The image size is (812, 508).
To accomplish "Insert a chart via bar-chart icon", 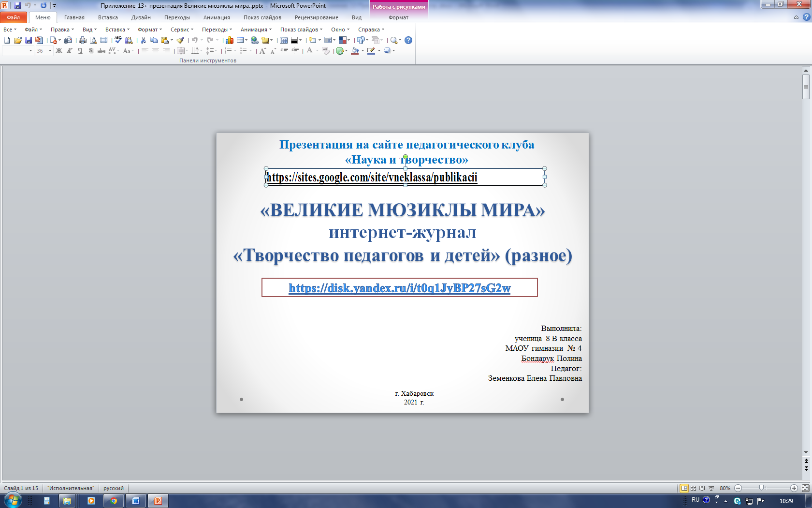I will [x=230, y=40].
